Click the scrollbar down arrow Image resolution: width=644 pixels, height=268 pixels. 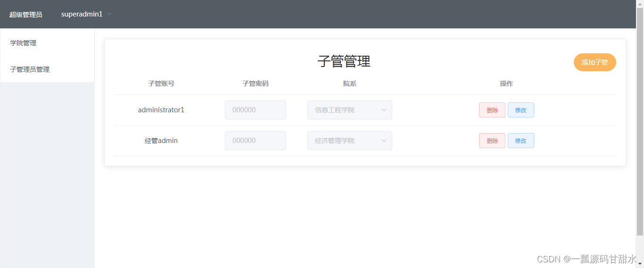(x=640, y=264)
